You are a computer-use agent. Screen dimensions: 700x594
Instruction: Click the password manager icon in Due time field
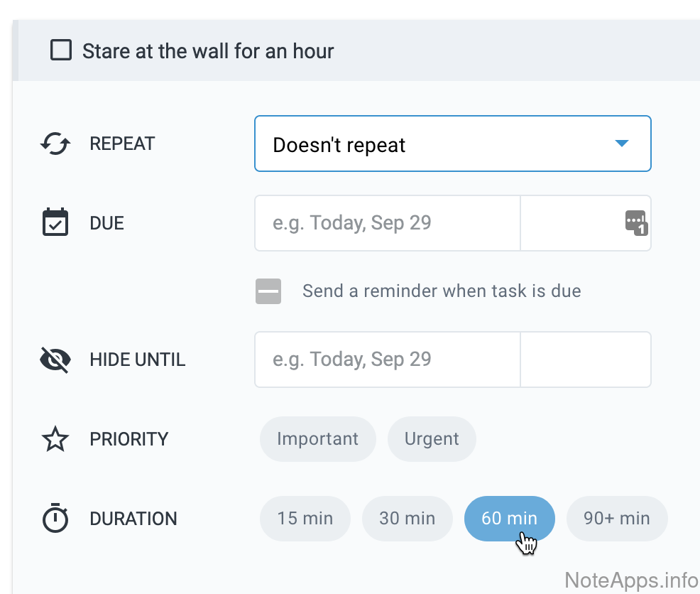636,222
